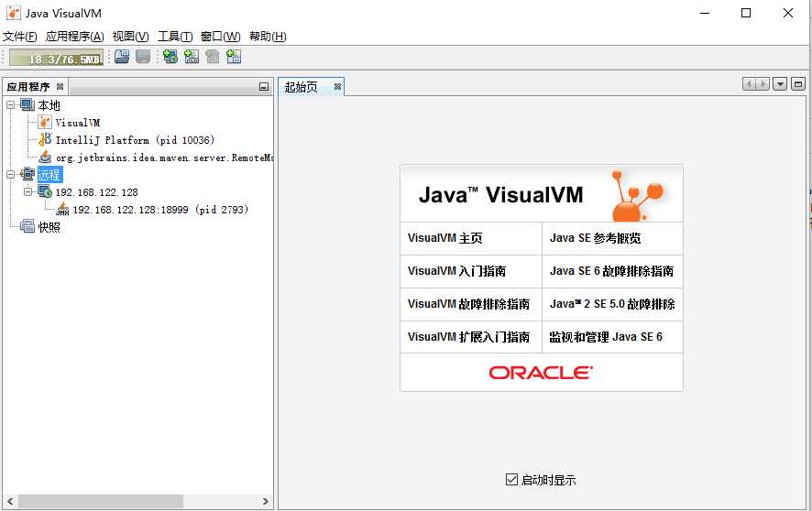Select 192.168.122.128:18999 (pid 2793)
This screenshot has height=511, width=812.
pyautogui.click(x=160, y=210)
